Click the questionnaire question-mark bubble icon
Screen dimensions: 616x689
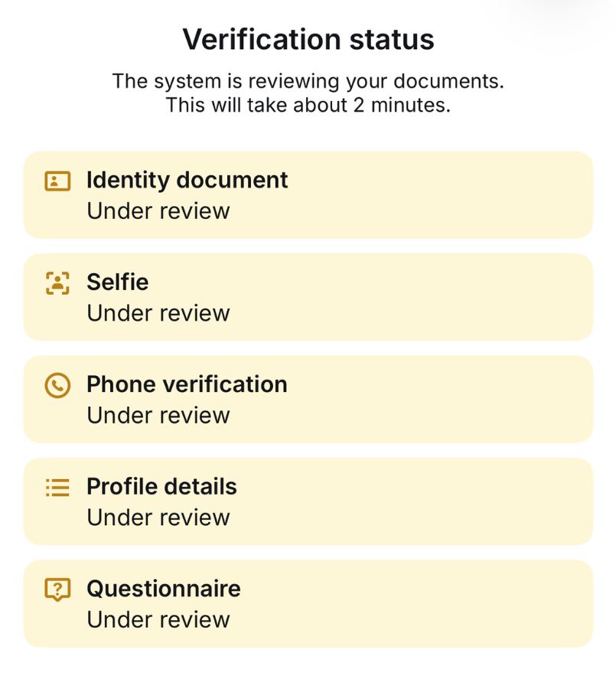[57, 589]
